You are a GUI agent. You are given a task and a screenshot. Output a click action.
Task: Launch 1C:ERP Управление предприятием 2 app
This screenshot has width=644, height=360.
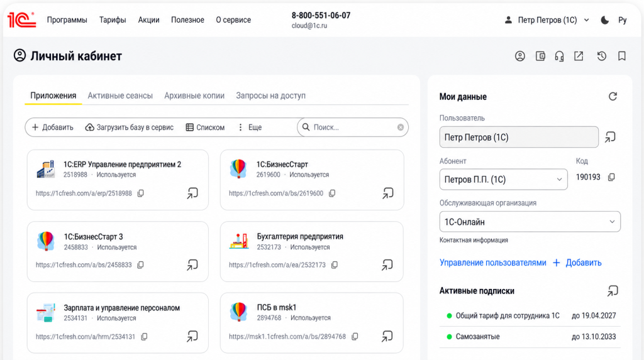[x=192, y=194]
